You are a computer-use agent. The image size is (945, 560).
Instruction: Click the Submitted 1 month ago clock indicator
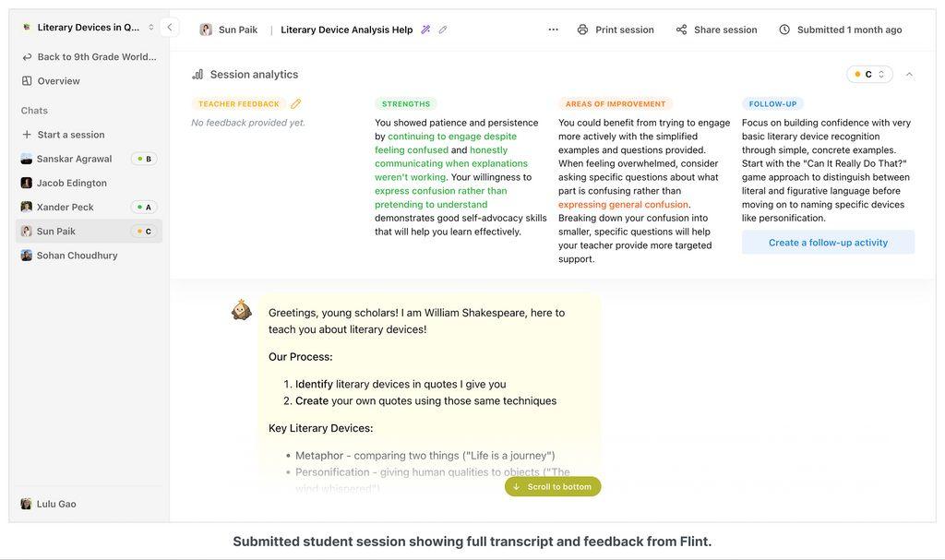(841, 30)
